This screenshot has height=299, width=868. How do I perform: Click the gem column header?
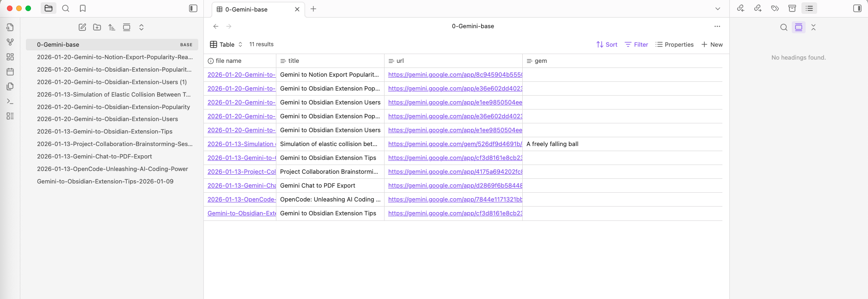coord(622,61)
